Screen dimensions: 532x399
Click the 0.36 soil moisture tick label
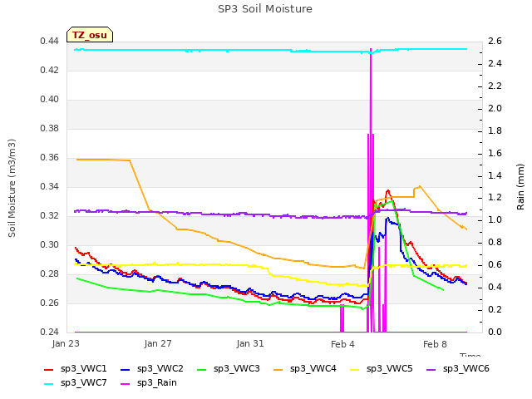point(49,157)
